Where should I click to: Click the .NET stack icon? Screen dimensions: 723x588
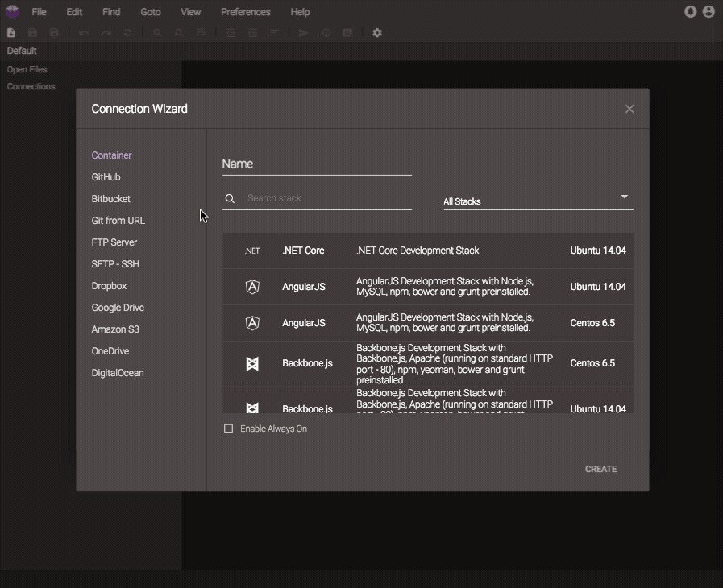point(252,251)
